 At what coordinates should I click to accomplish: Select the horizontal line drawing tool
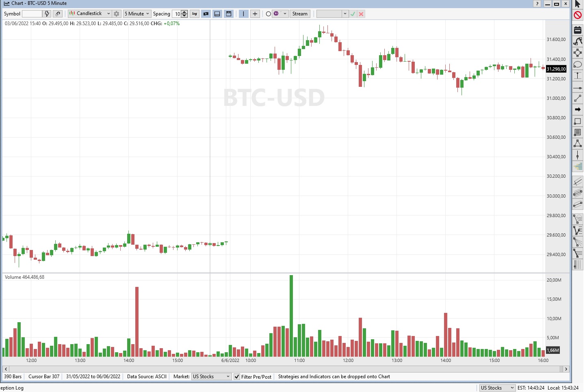point(578,88)
